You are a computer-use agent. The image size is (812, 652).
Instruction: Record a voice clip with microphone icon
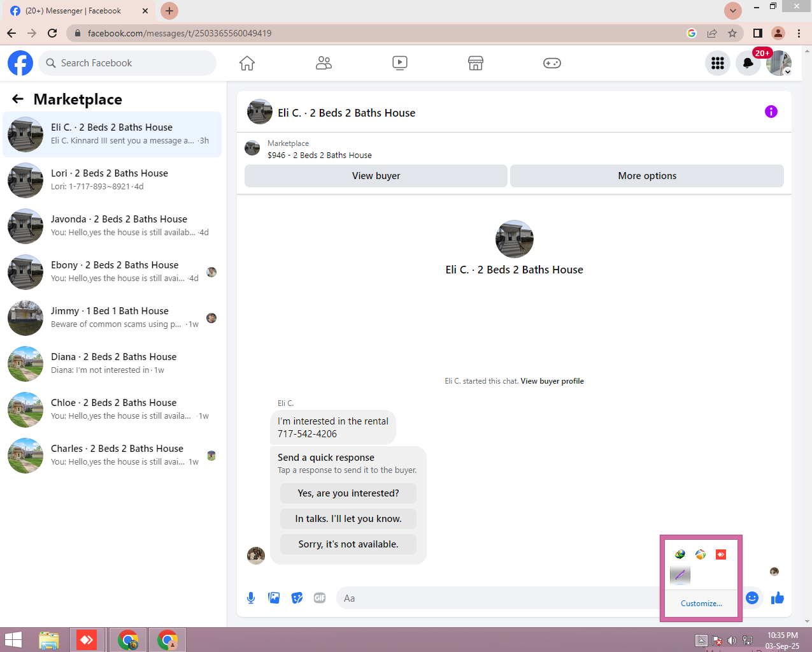251,598
